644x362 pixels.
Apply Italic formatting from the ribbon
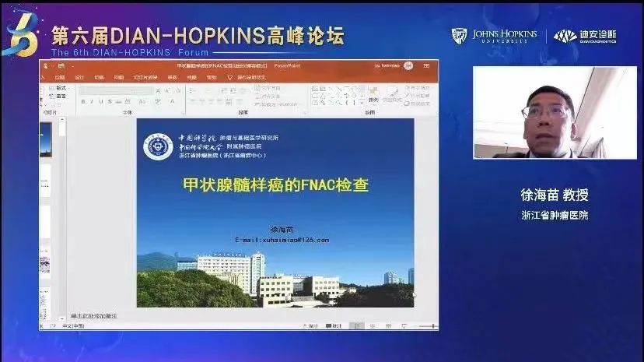tap(91, 101)
